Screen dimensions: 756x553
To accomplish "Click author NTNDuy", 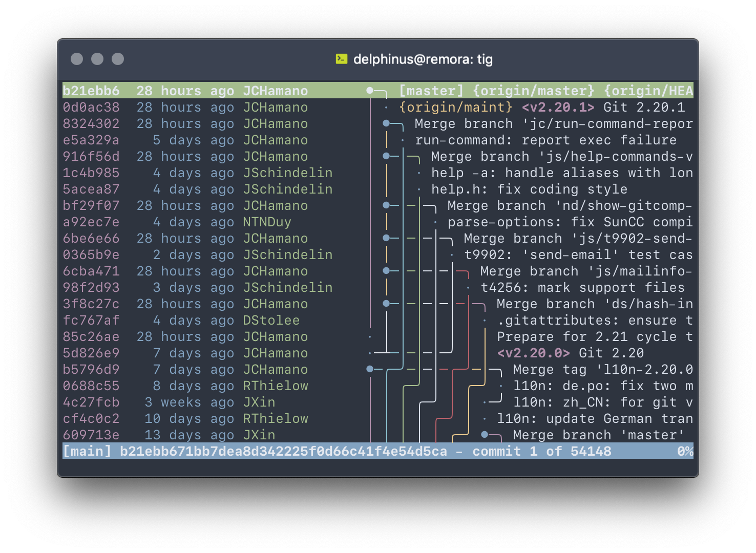I will coord(267,222).
